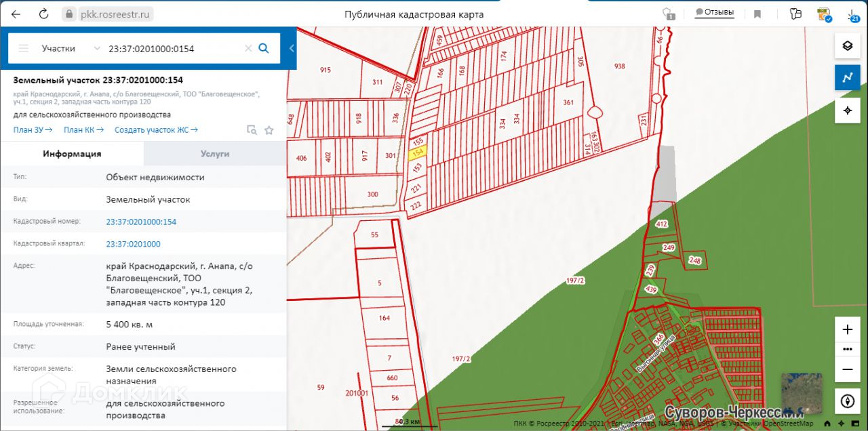The width and height of the screenshot is (868, 431).
Task: Click the locate-me crosshair button
Action: [x=847, y=110]
